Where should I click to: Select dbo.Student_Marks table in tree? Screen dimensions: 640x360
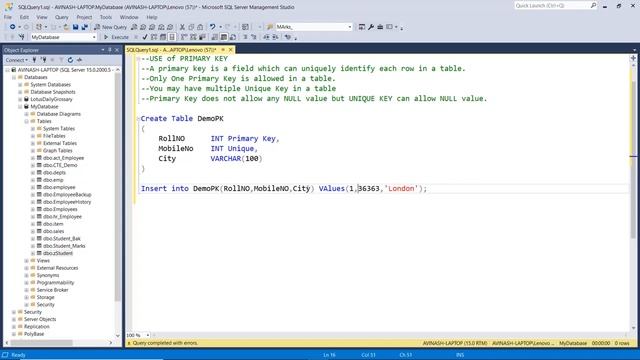(x=64, y=246)
